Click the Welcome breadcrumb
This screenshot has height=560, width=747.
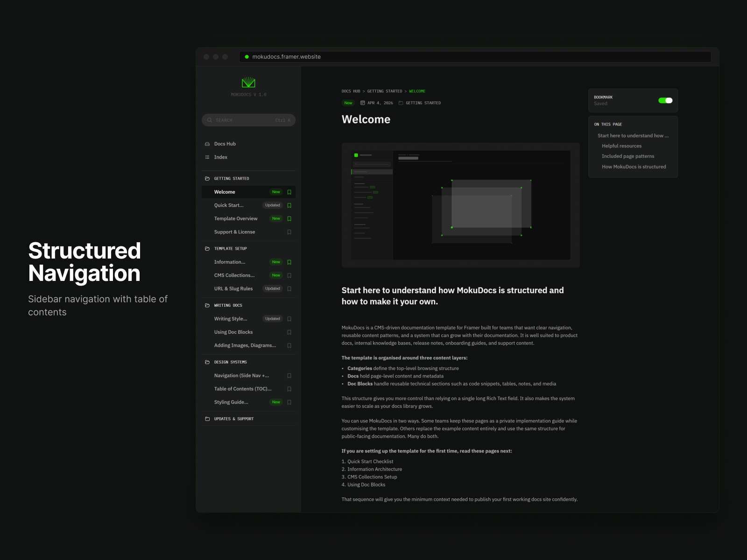[417, 91]
